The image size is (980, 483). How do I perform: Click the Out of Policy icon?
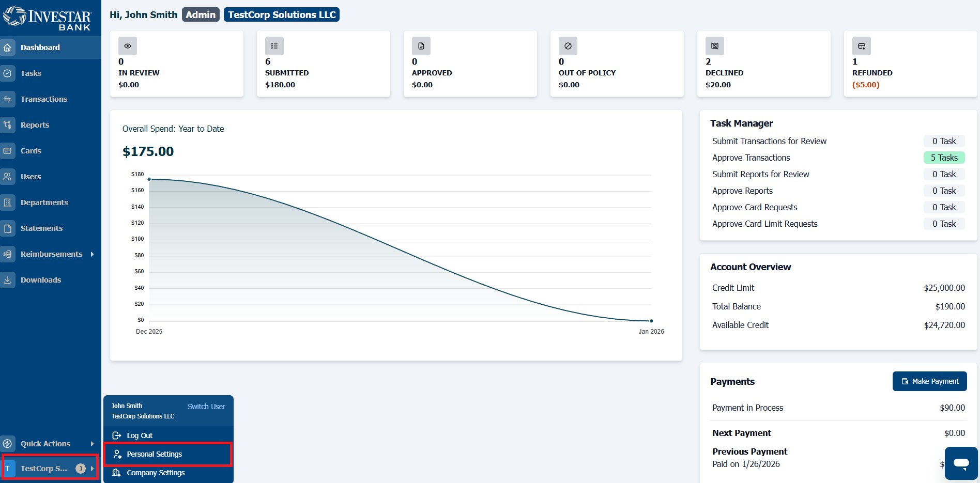pos(568,46)
